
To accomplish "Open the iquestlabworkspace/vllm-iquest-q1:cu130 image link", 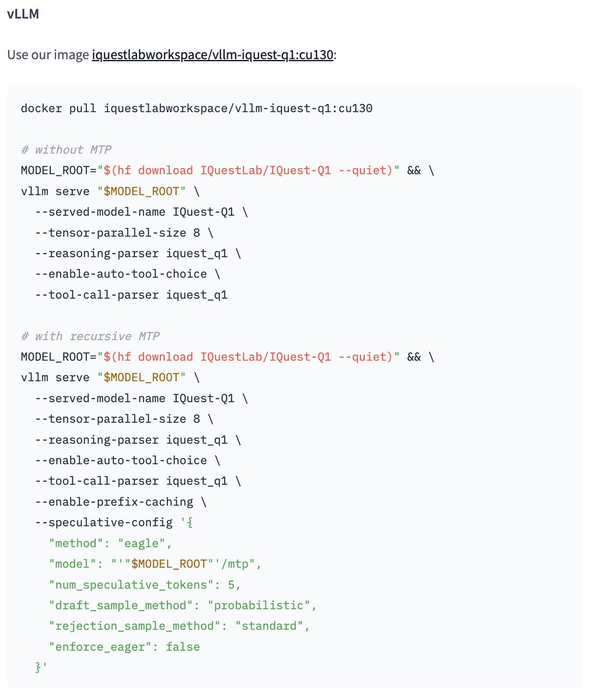I will (213, 55).
